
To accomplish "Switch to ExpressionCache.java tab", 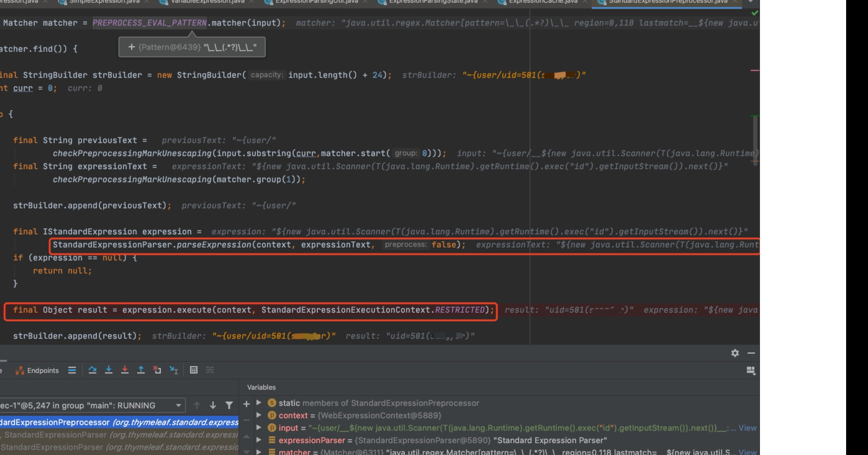I will (x=542, y=2).
